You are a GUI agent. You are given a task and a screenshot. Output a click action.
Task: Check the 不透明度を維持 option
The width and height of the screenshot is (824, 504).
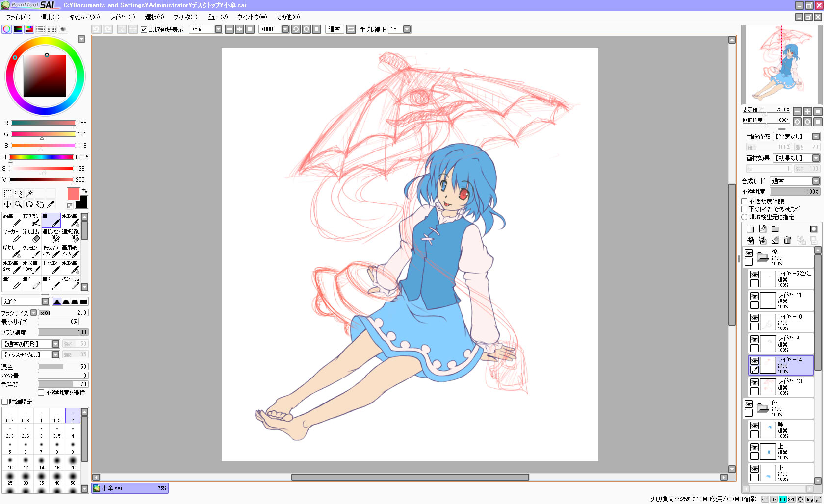click(x=41, y=393)
